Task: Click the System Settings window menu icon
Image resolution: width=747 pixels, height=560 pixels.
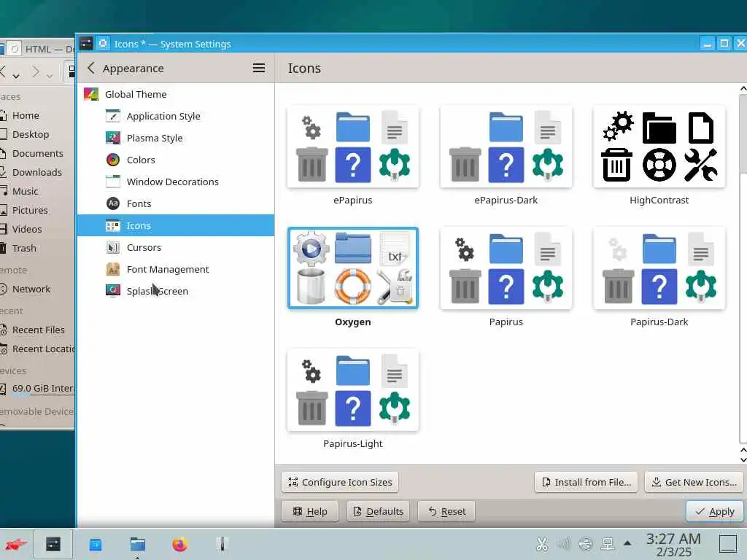Action: [x=86, y=44]
